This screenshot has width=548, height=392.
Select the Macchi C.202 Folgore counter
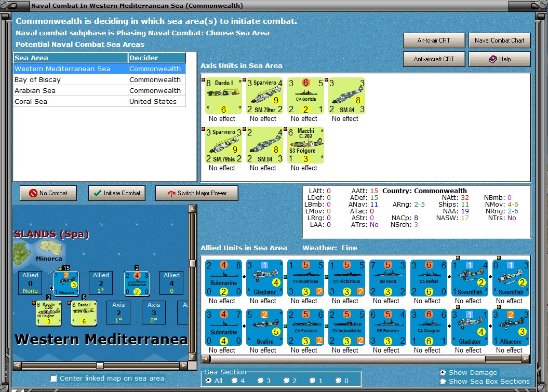click(x=305, y=145)
